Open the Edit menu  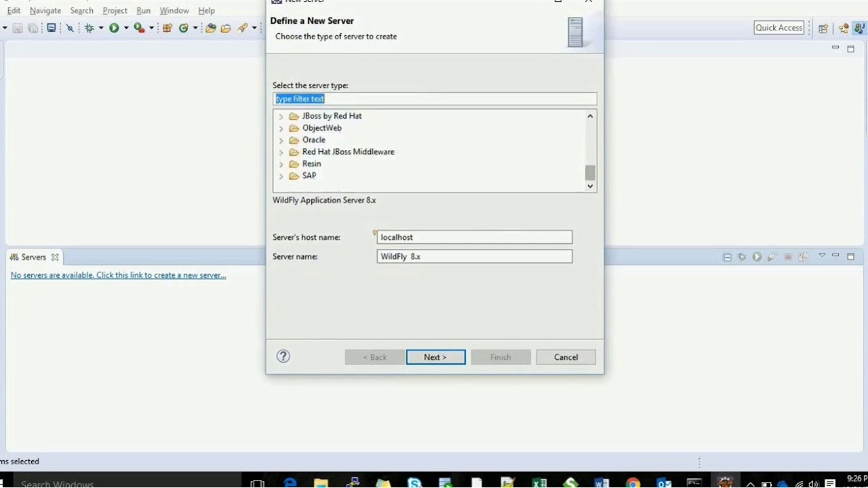pos(14,10)
